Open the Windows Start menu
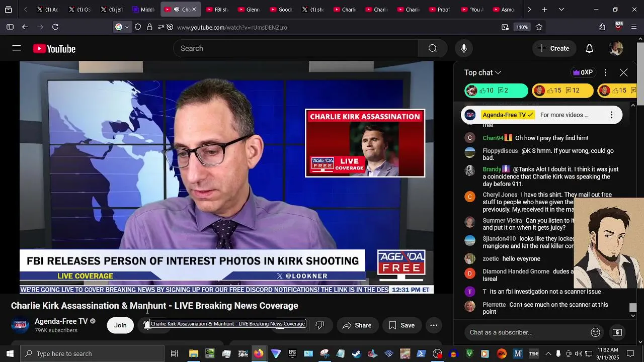Image resolution: width=644 pixels, height=362 pixels. pos(10,353)
